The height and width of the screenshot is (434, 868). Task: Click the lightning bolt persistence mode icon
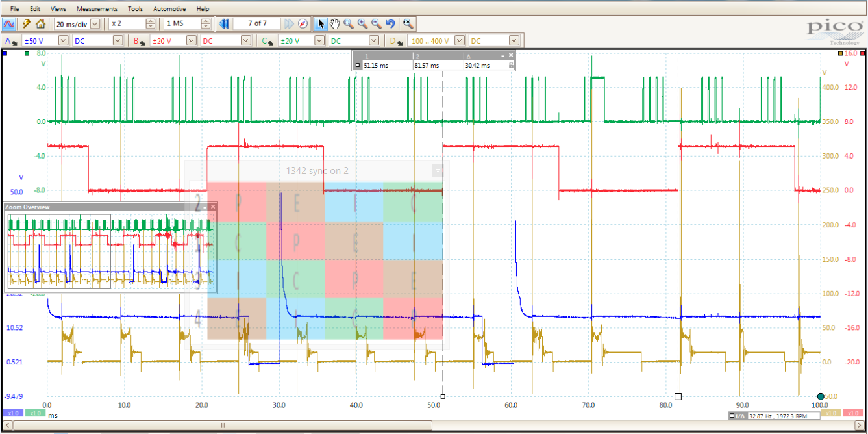pyautogui.click(x=26, y=24)
